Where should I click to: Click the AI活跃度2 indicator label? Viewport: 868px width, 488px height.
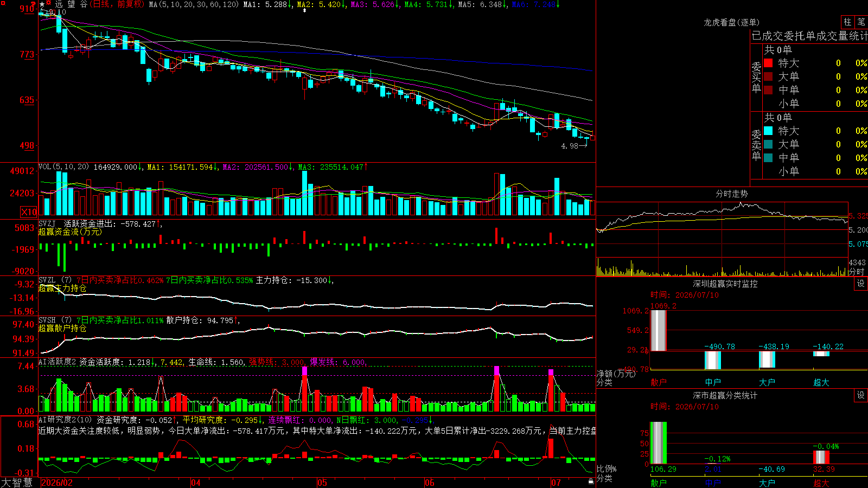point(58,362)
